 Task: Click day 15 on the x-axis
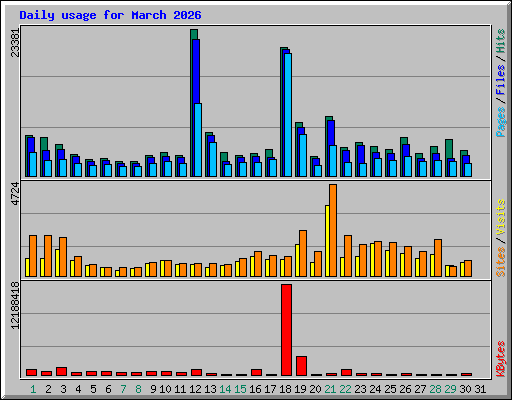240,389
